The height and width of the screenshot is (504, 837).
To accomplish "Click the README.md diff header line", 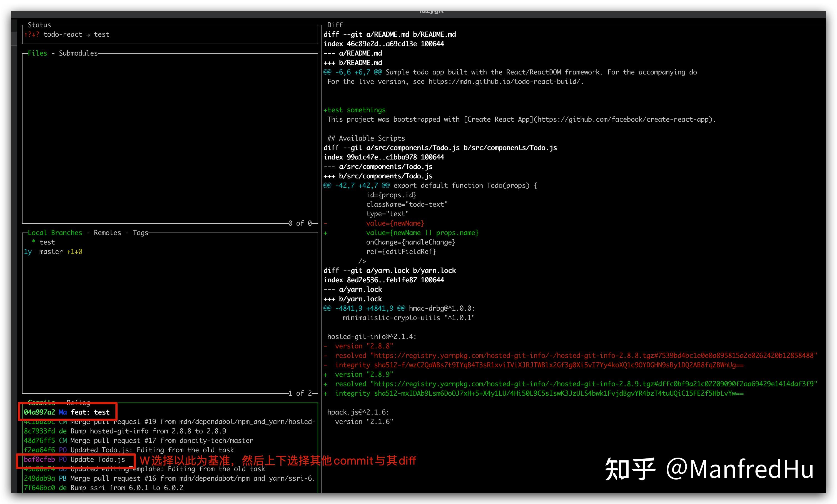I will 390,34.
